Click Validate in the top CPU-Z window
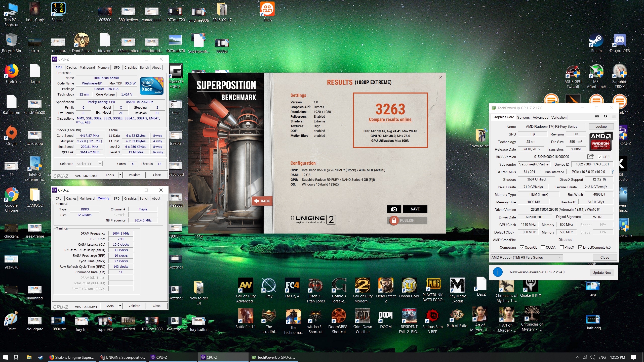 [134, 175]
